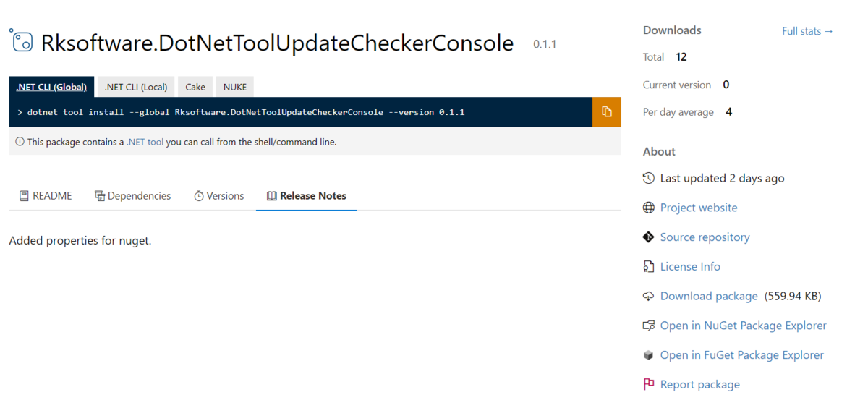Click the package icon beside the title
This screenshot has height=408, width=868.
(x=22, y=41)
